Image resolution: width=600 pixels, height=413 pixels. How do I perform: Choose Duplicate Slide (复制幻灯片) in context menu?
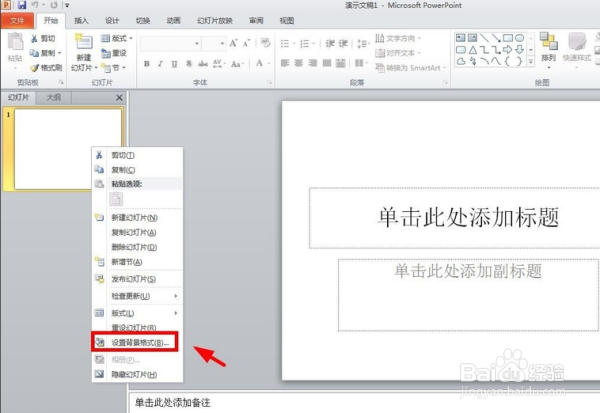click(x=137, y=232)
